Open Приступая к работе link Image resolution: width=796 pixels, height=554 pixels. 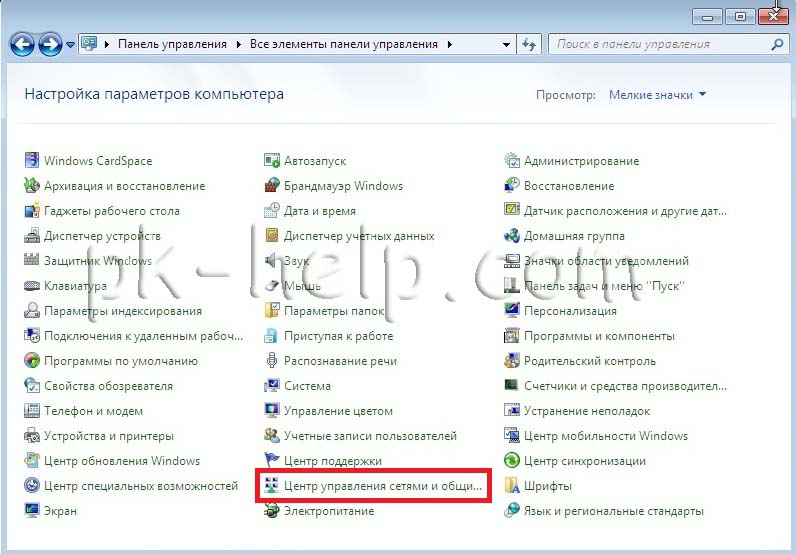pyautogui.click(x=339, y=336)
